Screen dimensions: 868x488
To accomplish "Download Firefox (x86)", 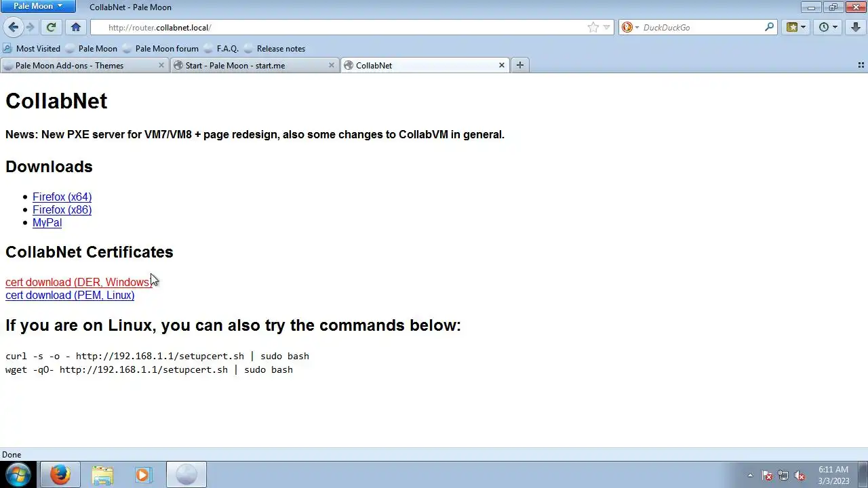I will coord(62,209).
